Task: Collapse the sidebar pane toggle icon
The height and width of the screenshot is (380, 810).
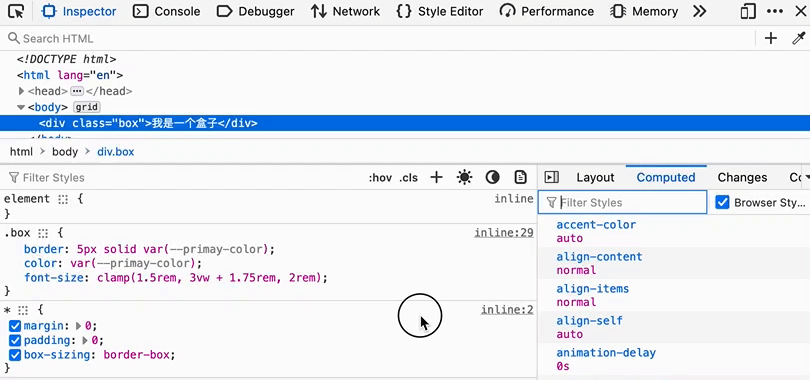Action: (552, 178)
